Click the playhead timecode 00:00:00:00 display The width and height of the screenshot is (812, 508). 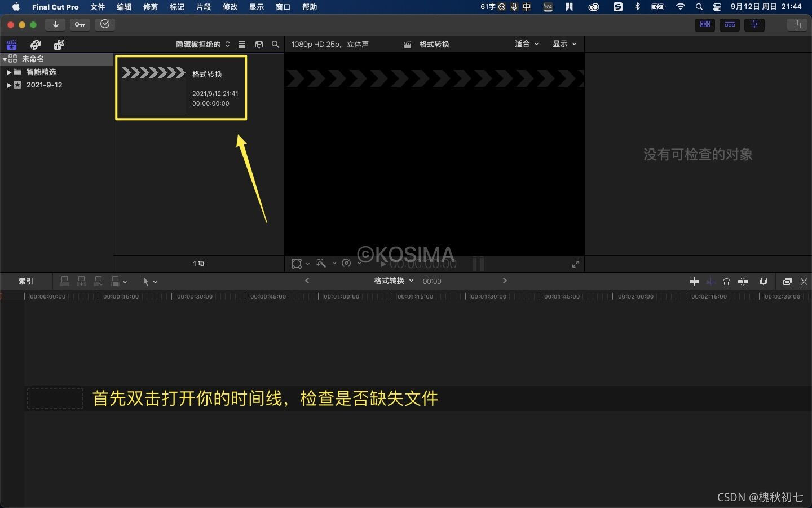(x=422, y=264)
